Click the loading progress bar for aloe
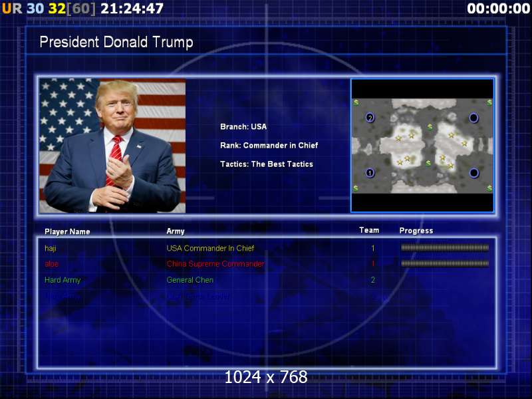This screenshot has height=399, width=532. [x=445, y=263]
